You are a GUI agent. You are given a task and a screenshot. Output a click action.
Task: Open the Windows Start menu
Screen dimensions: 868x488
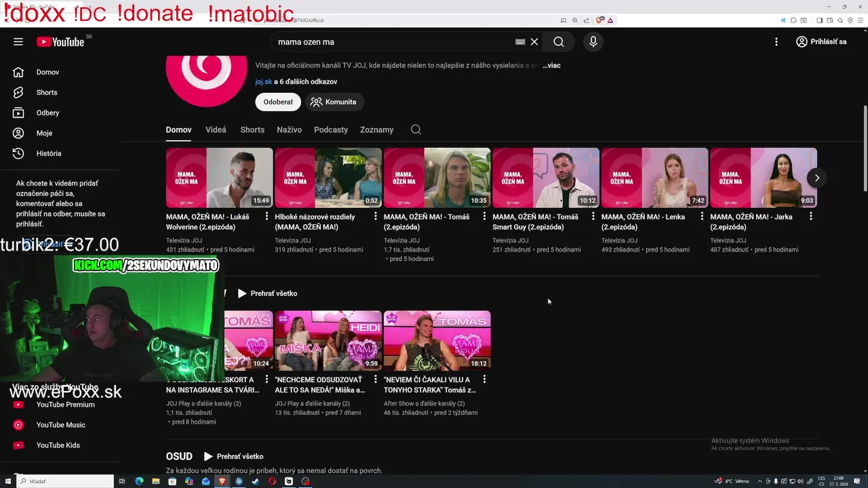7,481
